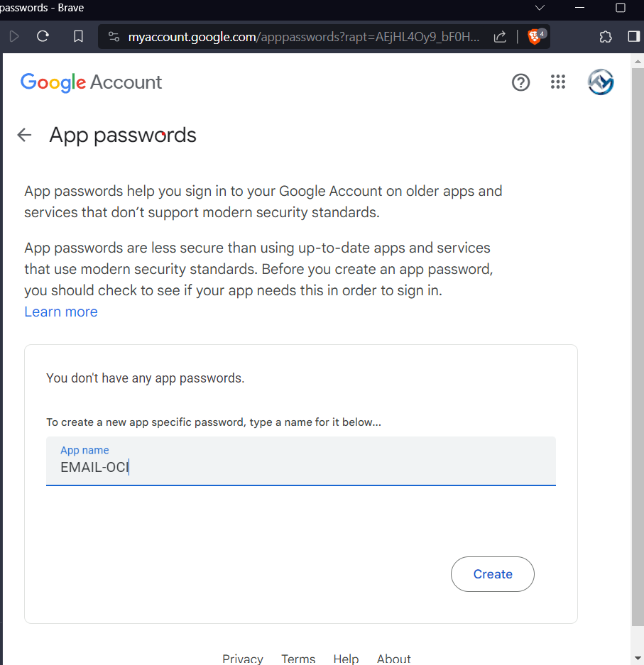Open the tab search chevron in title bar
Image resolution: width=644 pixels, height=665 pixels.
pyautogui.click(x=540, y=8)
